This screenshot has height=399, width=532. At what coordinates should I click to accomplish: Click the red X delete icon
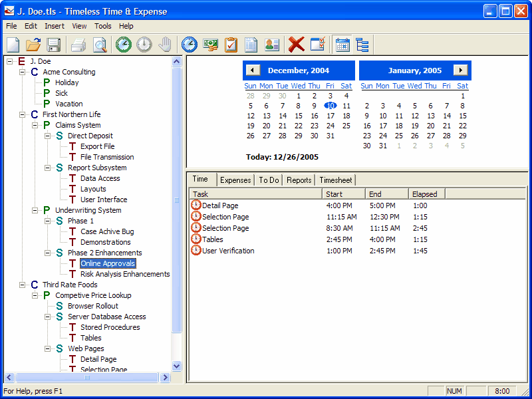click(x=297, y=45)
